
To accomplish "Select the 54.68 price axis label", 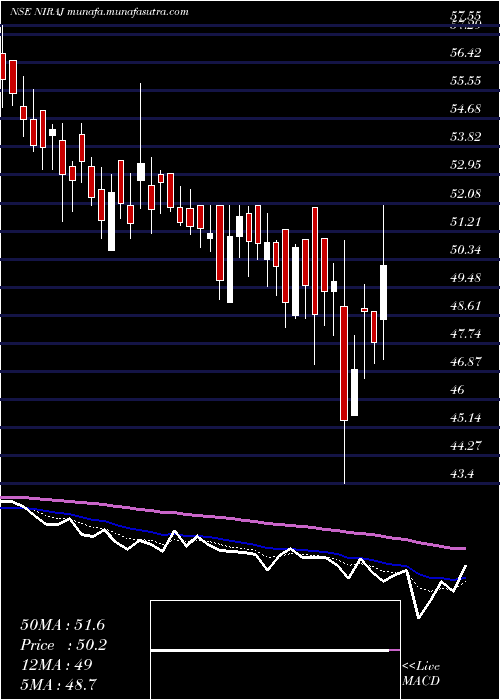I will tap(466, 108).
